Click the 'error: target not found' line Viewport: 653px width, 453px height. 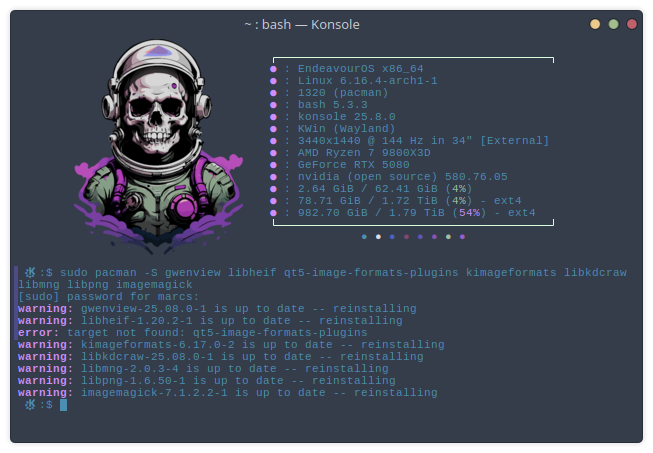click(x=192, y=333)
